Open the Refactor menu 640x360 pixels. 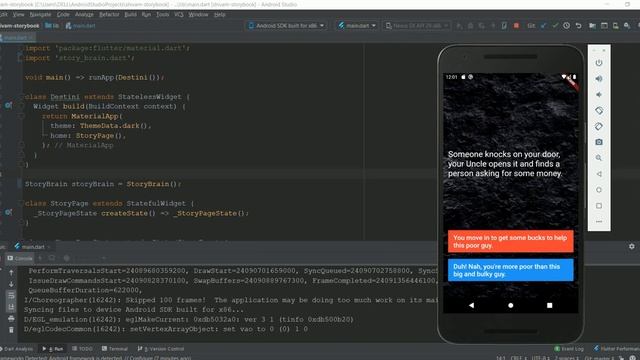(109, 14)
